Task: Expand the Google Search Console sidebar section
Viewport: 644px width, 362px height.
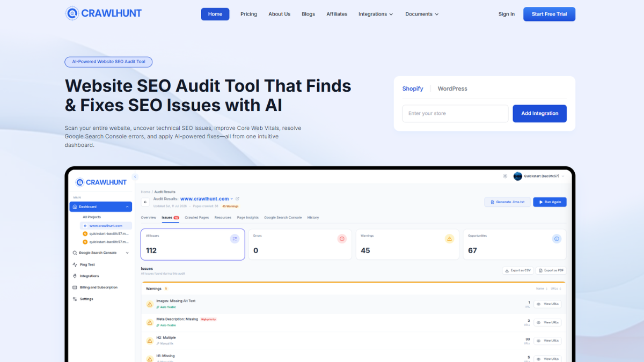Action: click(x=127, y=253)
